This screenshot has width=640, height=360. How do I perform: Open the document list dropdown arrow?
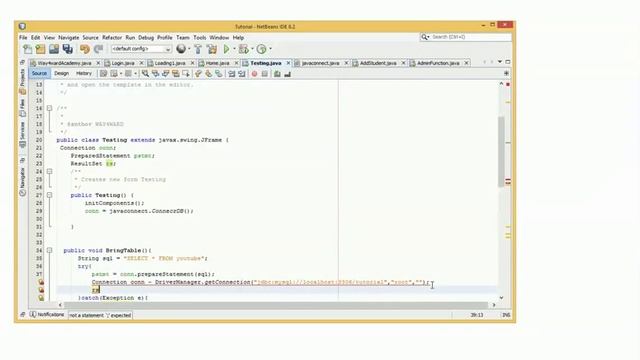pyautogui.click(x=500, y=62)
